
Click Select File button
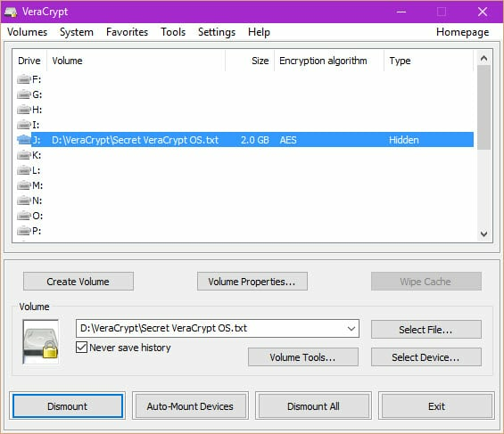(x=426, y=330)
